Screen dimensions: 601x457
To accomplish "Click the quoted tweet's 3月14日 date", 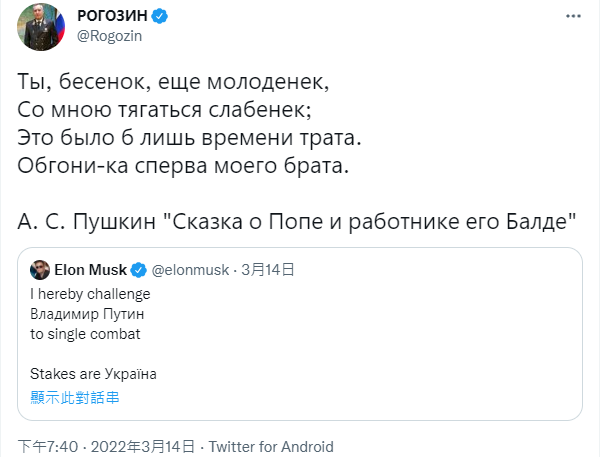I will pyautogui.click(x=261, y=270).
